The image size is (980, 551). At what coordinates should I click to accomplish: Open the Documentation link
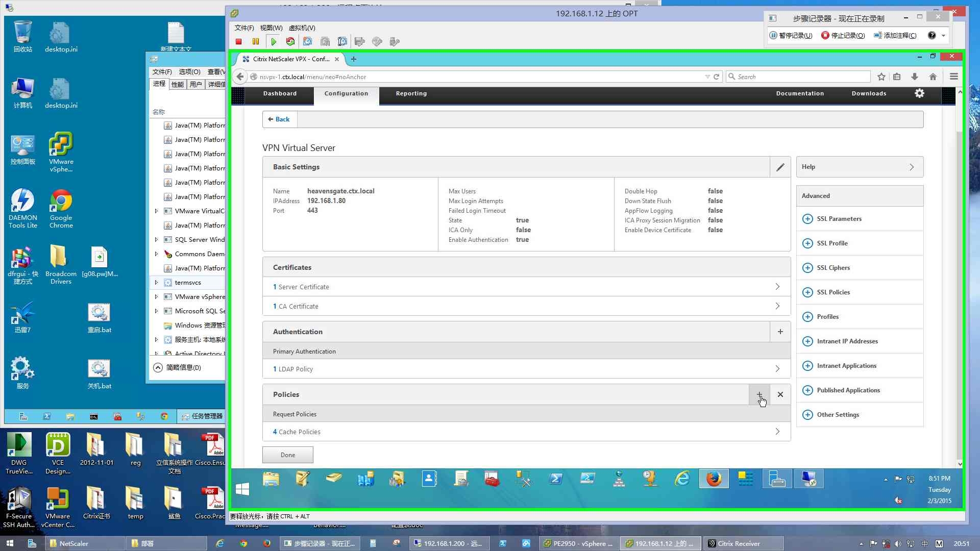click(x=800, y=94)
